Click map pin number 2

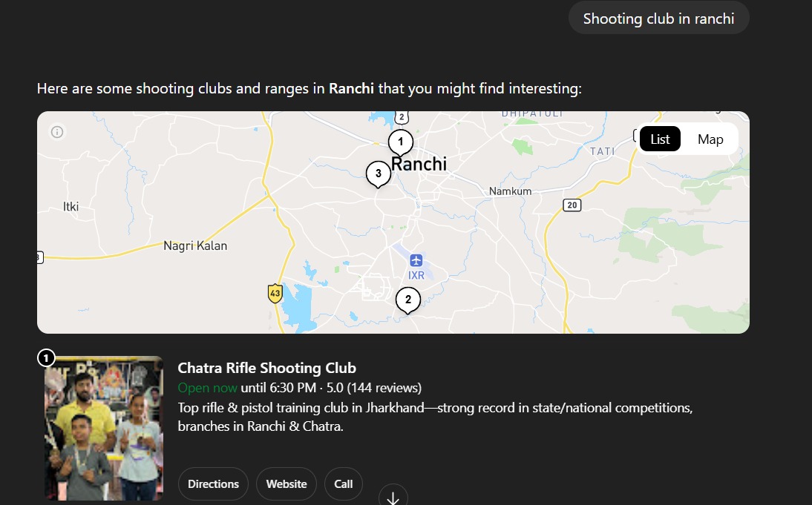[x=407, y=300]
